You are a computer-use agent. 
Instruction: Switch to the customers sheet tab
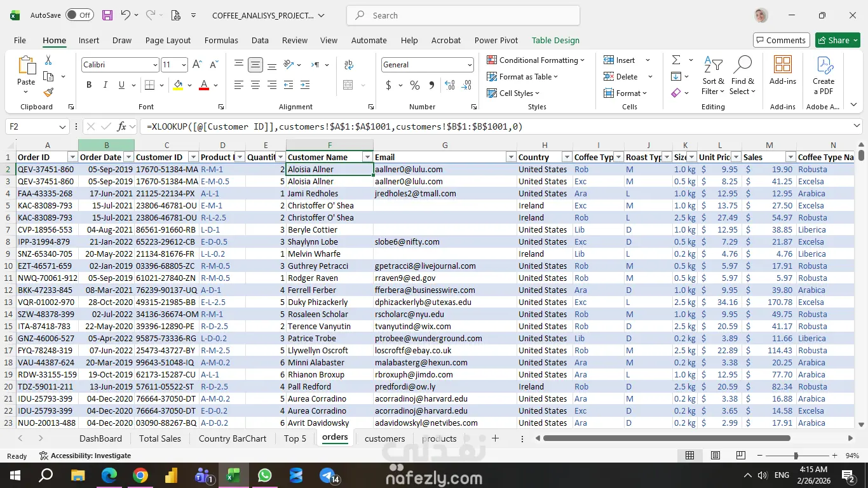(x=384, y=438)
